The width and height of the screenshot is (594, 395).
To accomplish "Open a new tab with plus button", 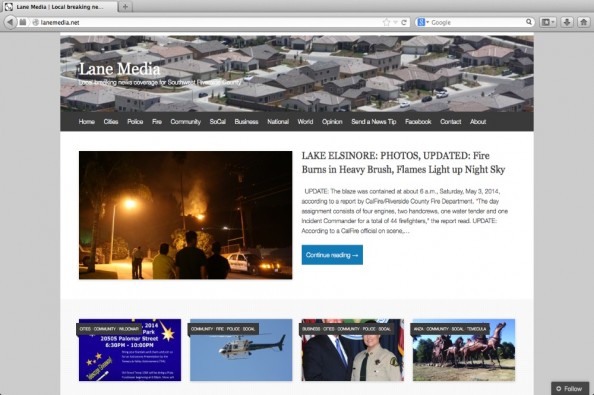I will pos(125,6).
